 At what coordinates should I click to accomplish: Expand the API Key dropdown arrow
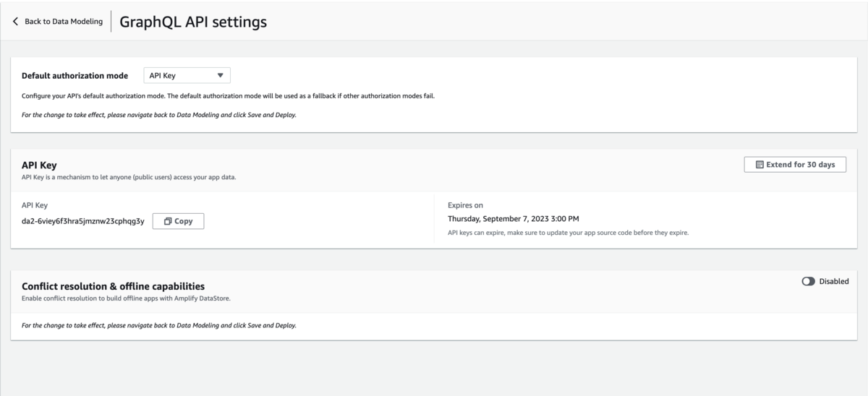coord(221,75)
